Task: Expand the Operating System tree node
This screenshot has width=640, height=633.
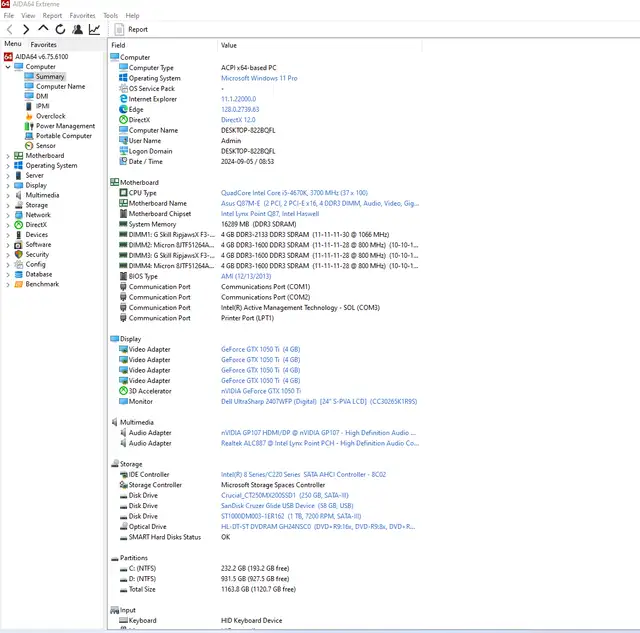Action: (x=8, y=166)
